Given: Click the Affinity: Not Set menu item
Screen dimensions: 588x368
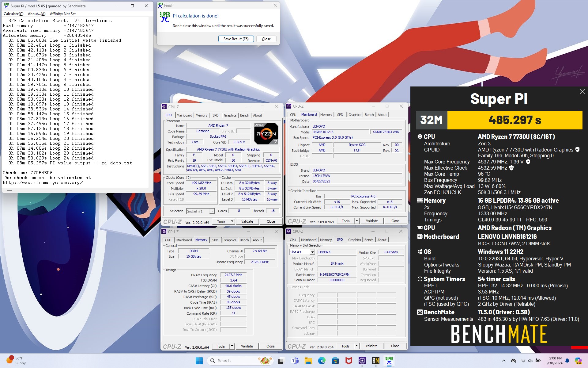Looking at the screenshot, I should (63, 14).
